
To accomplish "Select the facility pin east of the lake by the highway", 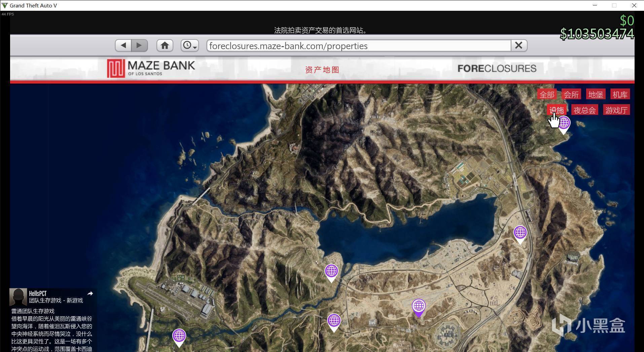I will click(520, 234).
